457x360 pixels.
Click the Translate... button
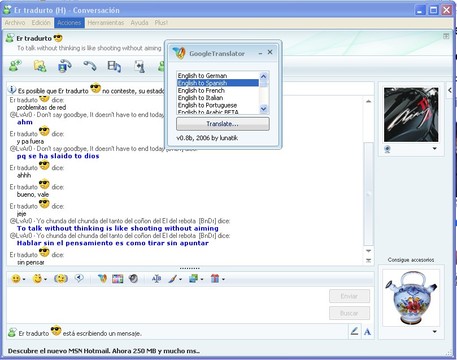point(223,124)
